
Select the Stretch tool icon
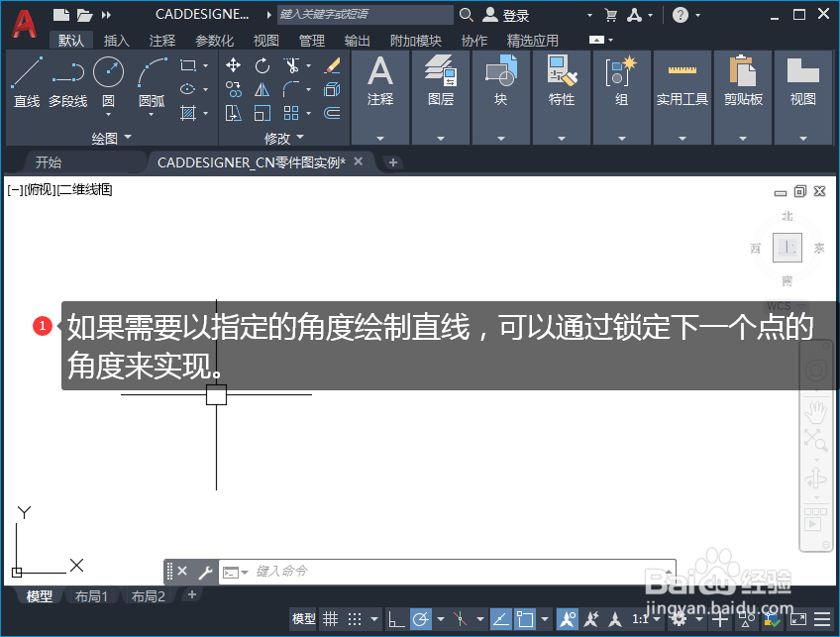coord(233,113)
